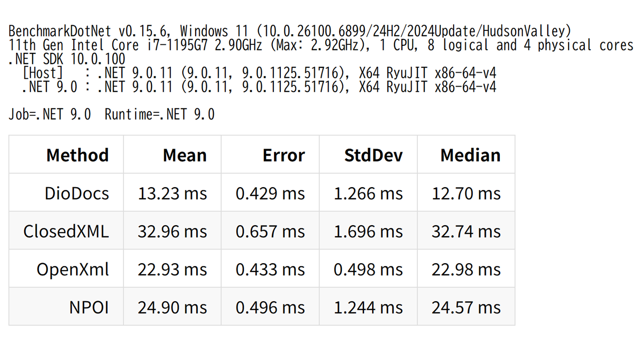
Task: Click the StdDev column header
Action: coord(373,155)
